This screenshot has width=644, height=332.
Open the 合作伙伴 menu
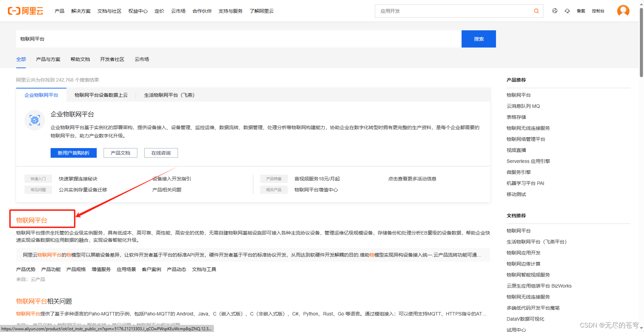coord(202,11)
